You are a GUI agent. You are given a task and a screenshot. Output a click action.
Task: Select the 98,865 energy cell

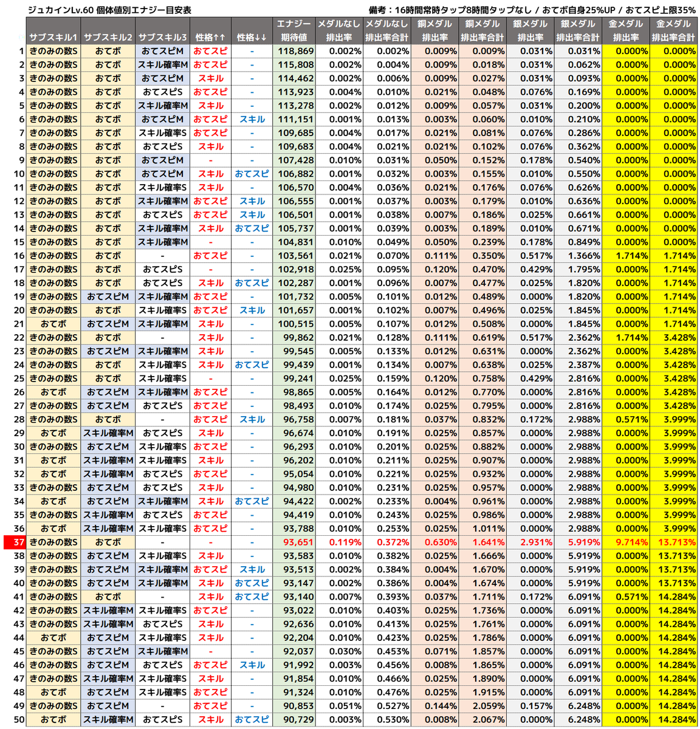coord(294,392)
